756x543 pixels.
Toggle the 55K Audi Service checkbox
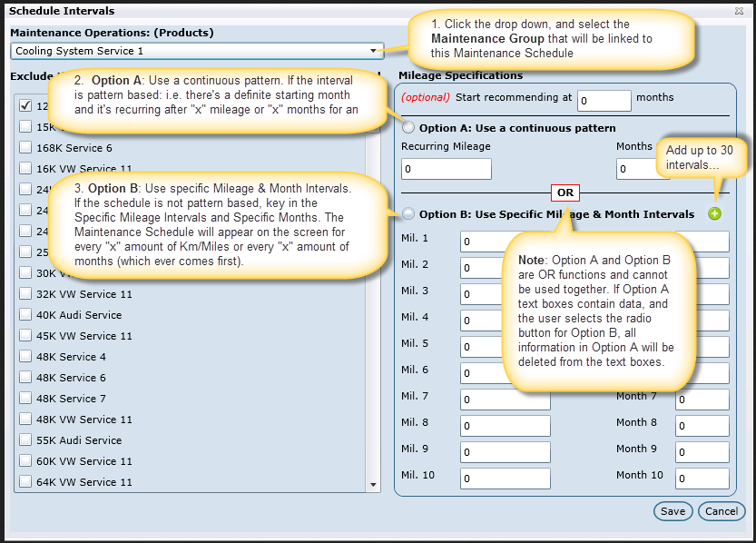[x=25, y=440]
